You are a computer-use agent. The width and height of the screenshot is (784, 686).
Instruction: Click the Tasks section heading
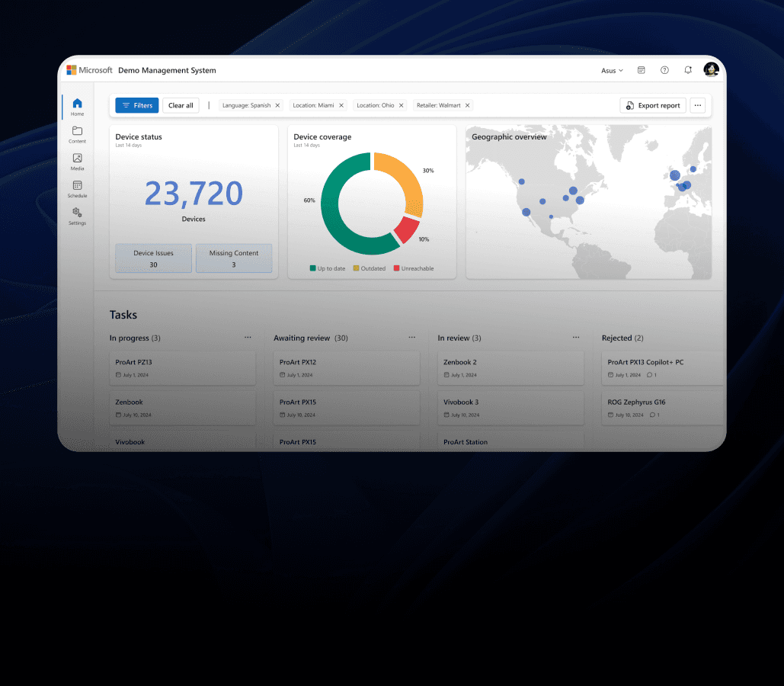(123, 315)
